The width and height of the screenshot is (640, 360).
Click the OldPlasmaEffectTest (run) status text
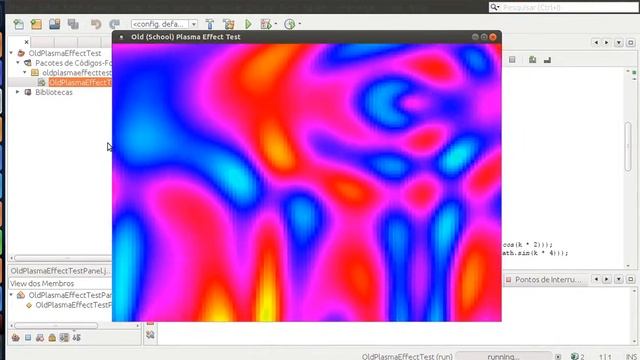tap(407, 356)
